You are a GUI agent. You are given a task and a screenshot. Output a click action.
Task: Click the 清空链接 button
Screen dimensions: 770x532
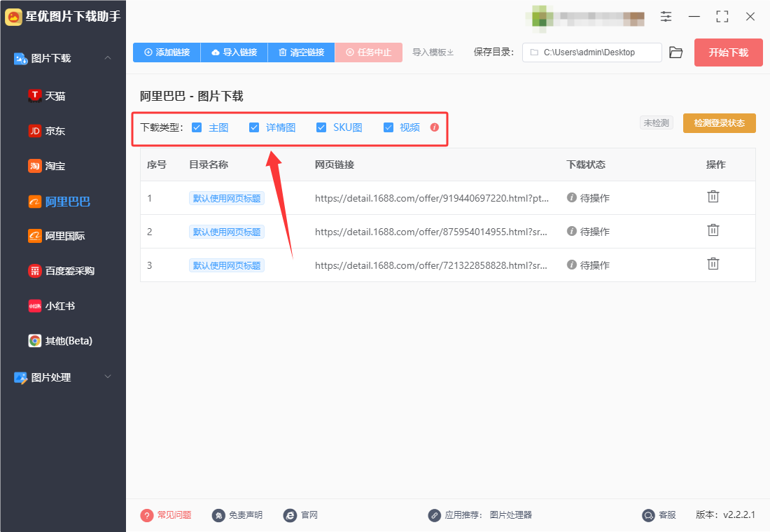coord(301,52)
